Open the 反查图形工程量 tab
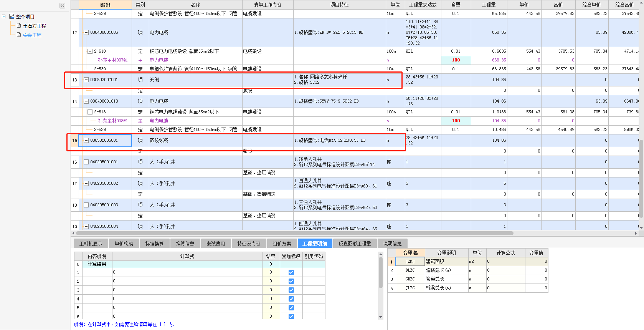The height and width of the screenshot is (330, 644). point(355,244)
